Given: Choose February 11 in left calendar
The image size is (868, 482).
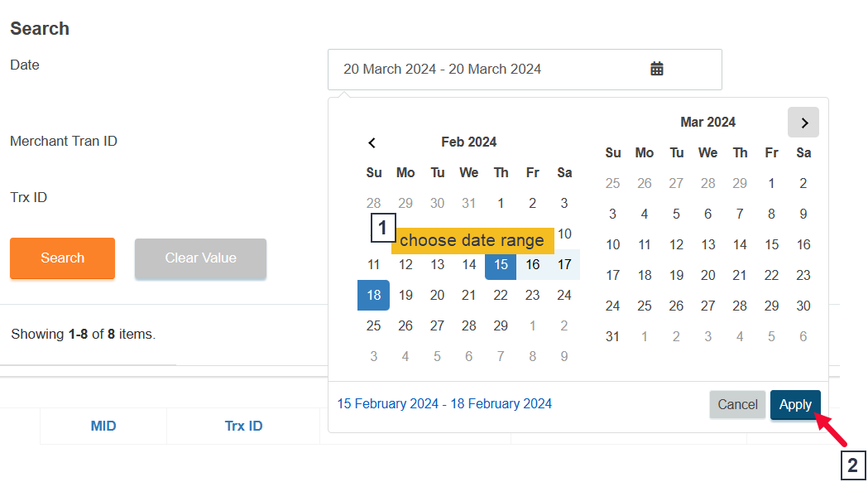Looking at the screenshot, I should tap(373, 265).
